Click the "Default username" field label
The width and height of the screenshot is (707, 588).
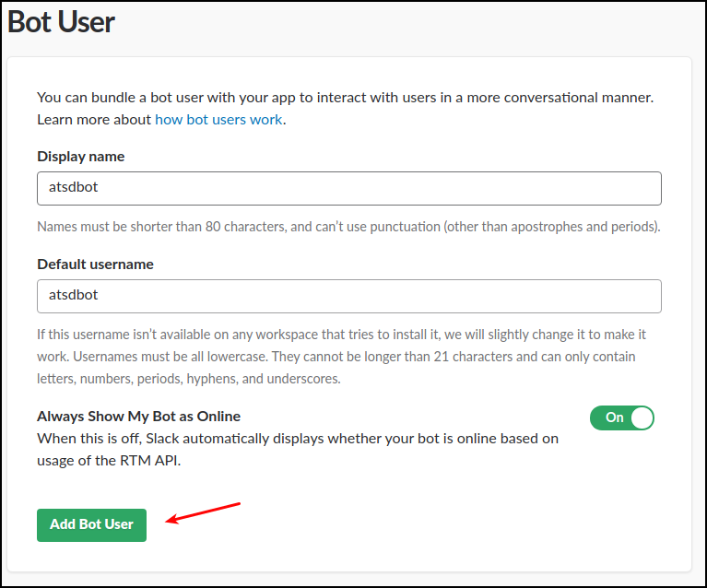point(95,265)
